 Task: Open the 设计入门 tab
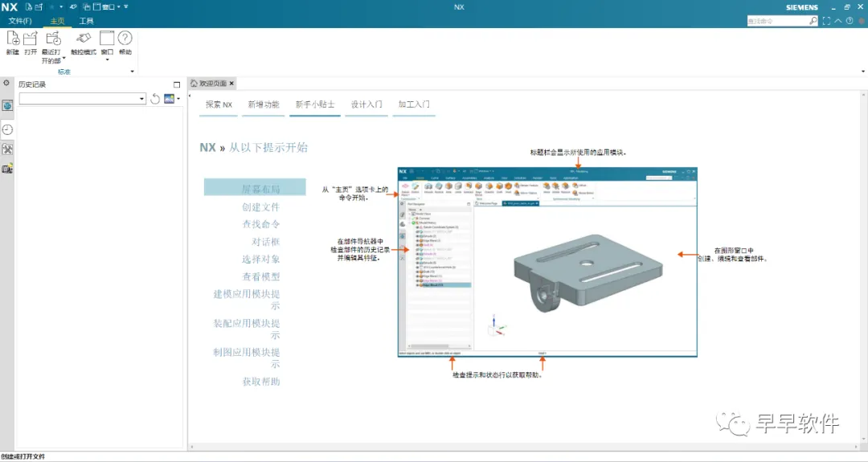pos(366,104)
